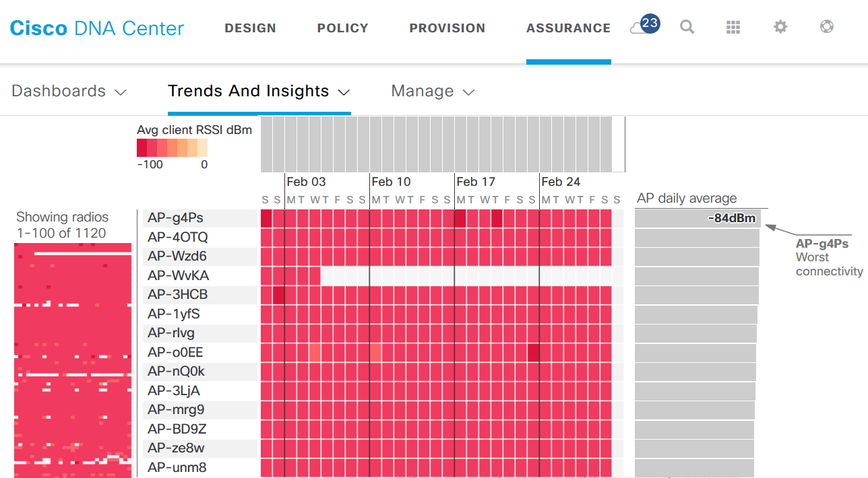Screen dimensions: 868x478
Task: Select the AP-g4Ps row label
Action: click(x=175, y=218)
